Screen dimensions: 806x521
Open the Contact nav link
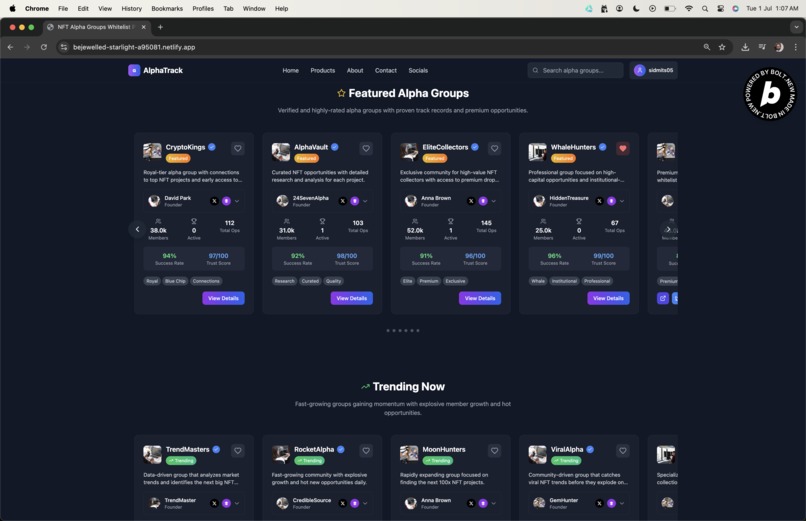point(386,70)
